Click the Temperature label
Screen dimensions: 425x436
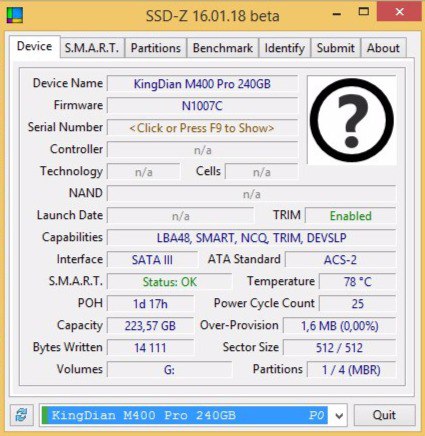pos(281,281)
